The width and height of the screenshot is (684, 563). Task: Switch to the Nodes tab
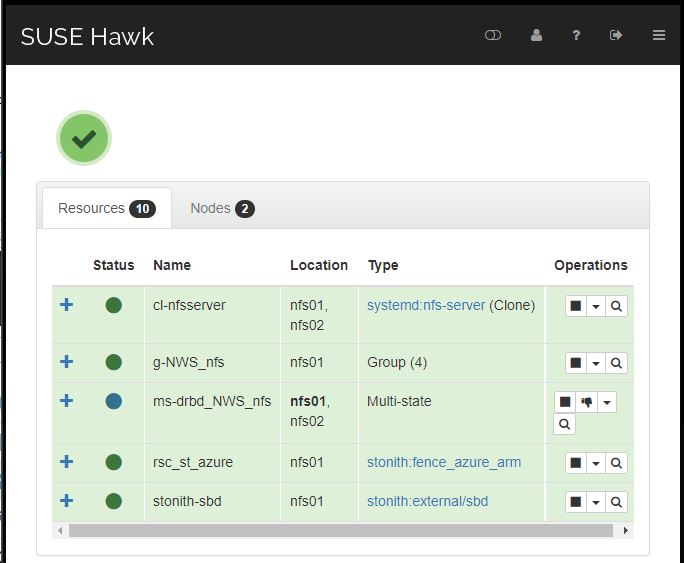(x=222, y=208)
